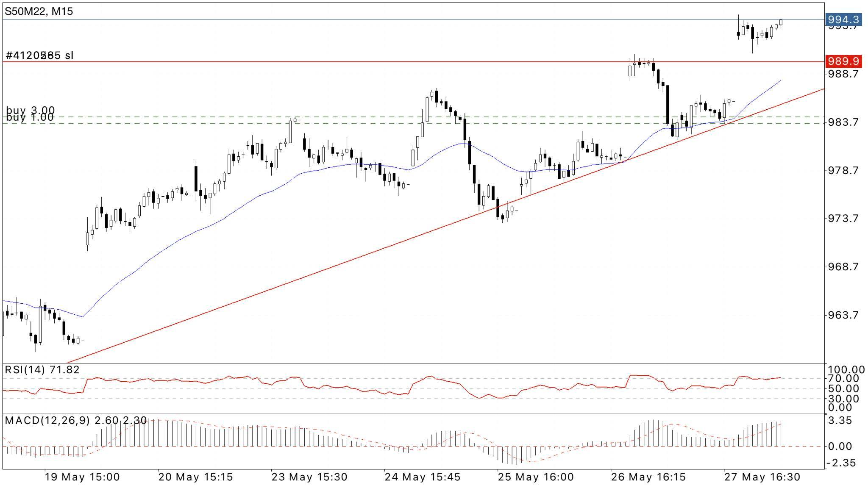
Task: Click the 973.7 price scale value
Action: [844, 218]
